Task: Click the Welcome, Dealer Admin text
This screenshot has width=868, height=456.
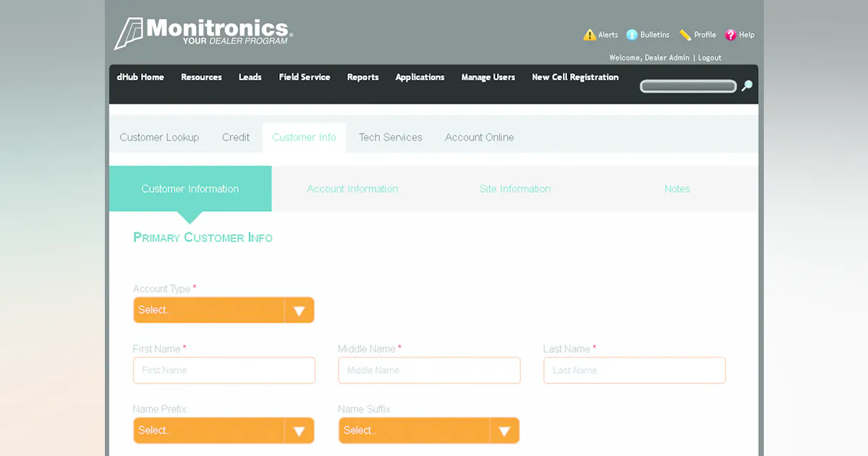Action: click(649, 58)
